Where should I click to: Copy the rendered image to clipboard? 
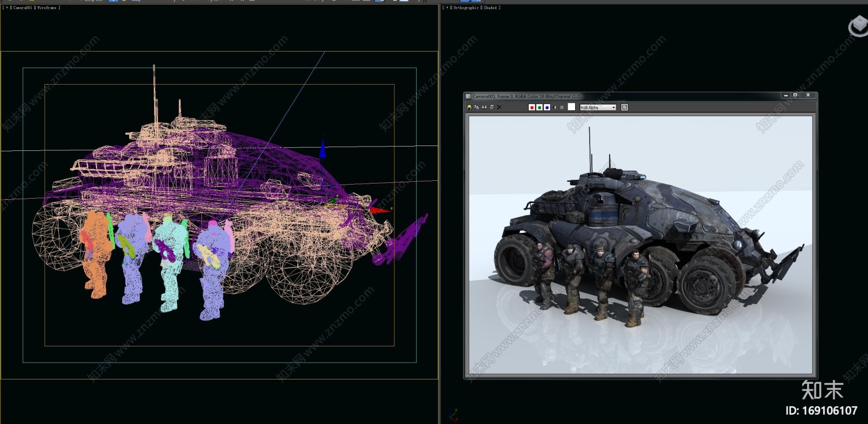point(477,107)
